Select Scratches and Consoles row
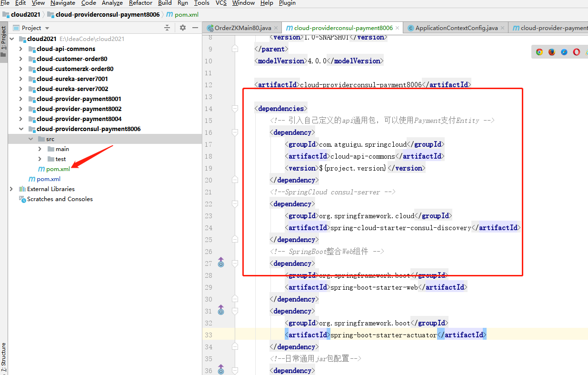The image size is (588, 375). pyautogui.click(x=105, y=199)
